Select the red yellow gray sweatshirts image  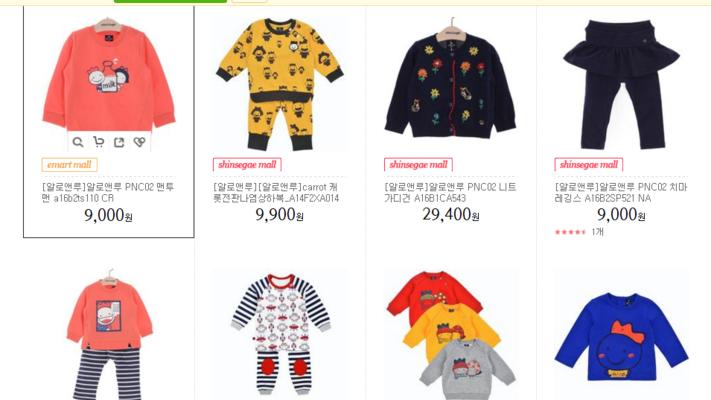[451, 334]
